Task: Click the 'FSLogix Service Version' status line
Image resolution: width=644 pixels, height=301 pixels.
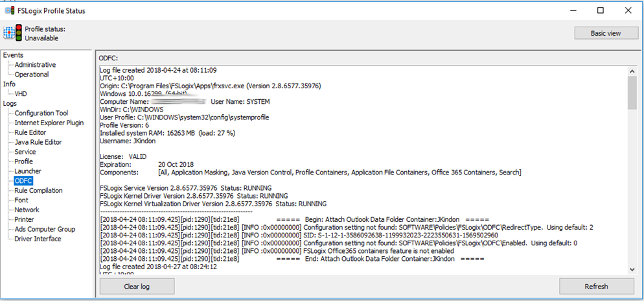Action: 186,188
